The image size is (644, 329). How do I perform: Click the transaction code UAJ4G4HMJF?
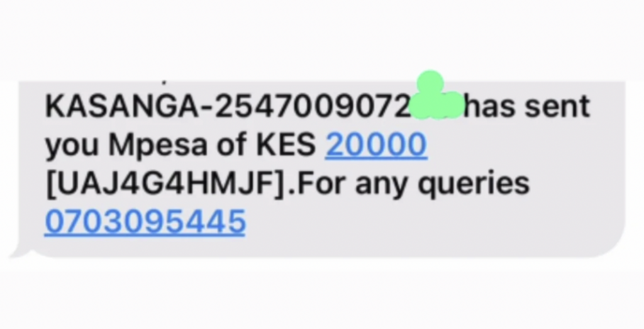pyautogui.click(x=165, y=183)
